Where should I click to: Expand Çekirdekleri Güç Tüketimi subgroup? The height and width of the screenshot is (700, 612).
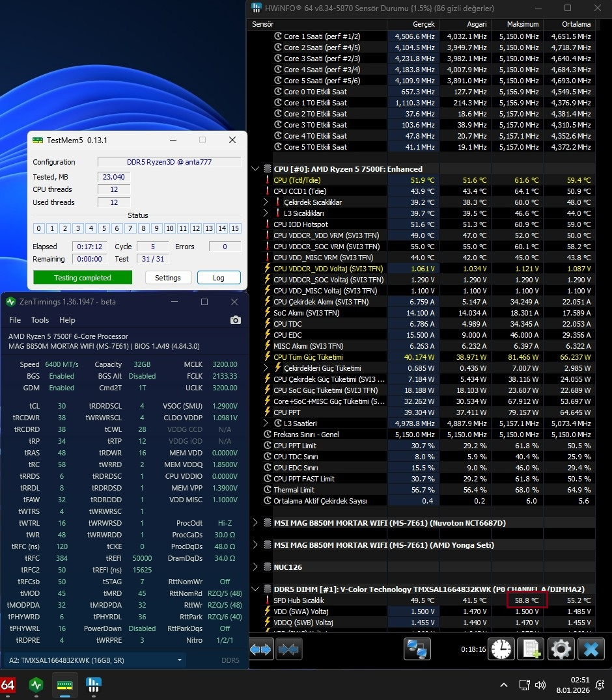pos(266,368)
